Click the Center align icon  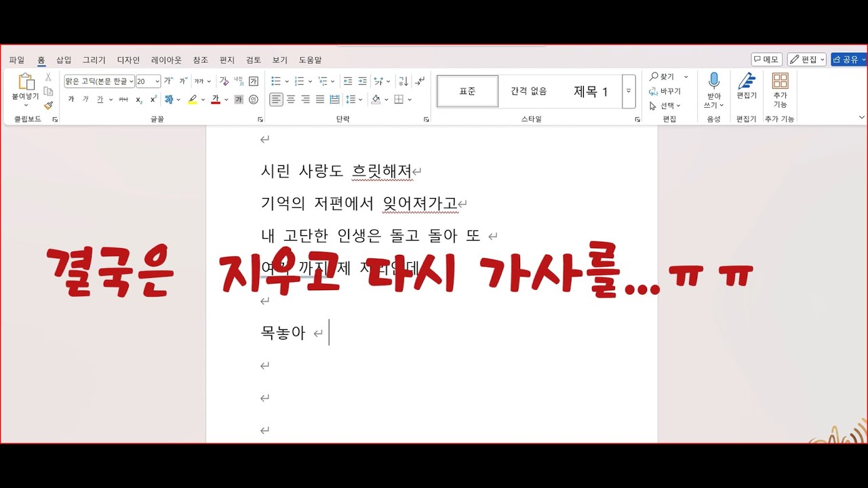coord(291,100)
